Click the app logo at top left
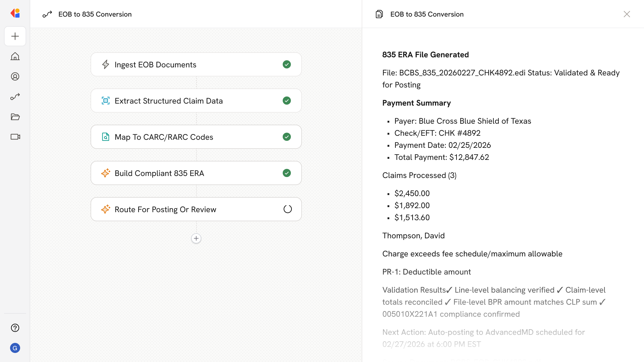The height and width of the screenshot is (362, 644). pyautogui.click(x=15, y=13)
